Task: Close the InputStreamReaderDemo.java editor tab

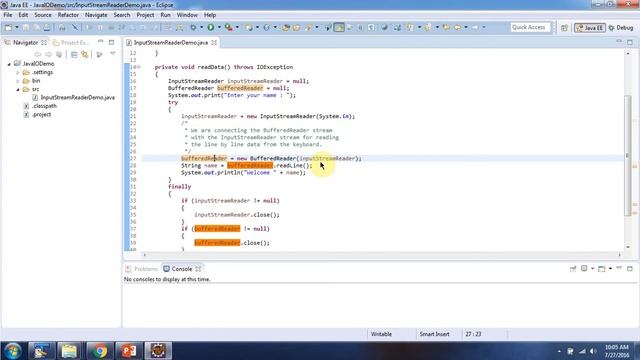Action: [214, 42]
